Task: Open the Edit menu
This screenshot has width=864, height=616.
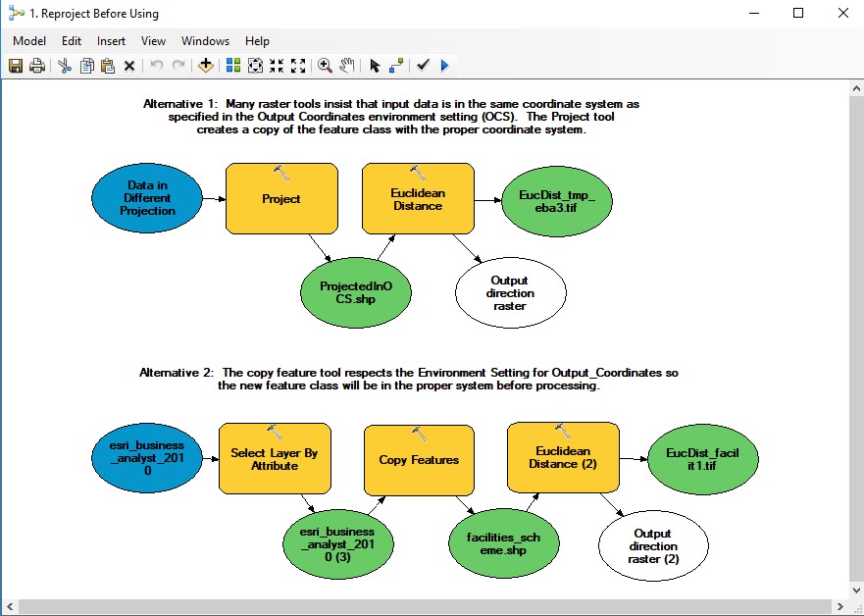Action: (x=71, y=41)
